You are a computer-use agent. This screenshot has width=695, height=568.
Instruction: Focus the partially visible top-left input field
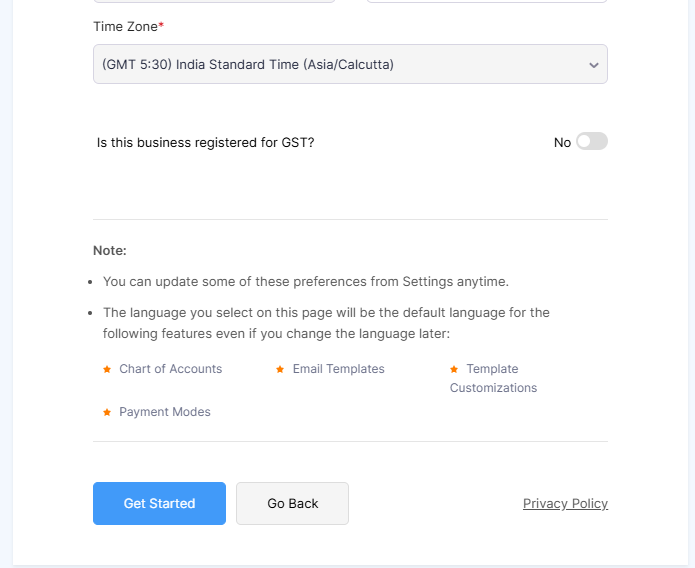[x=213, y=1]
